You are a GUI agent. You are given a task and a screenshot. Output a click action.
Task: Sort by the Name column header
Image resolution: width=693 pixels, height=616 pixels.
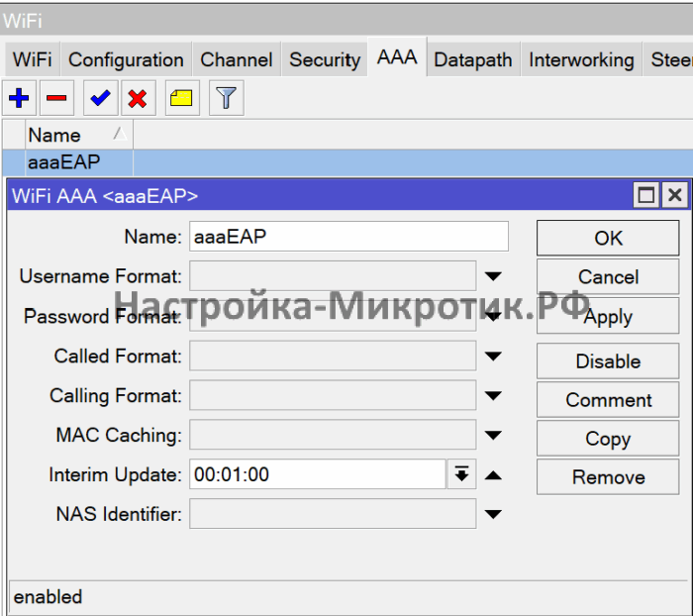tap(78, 135)
